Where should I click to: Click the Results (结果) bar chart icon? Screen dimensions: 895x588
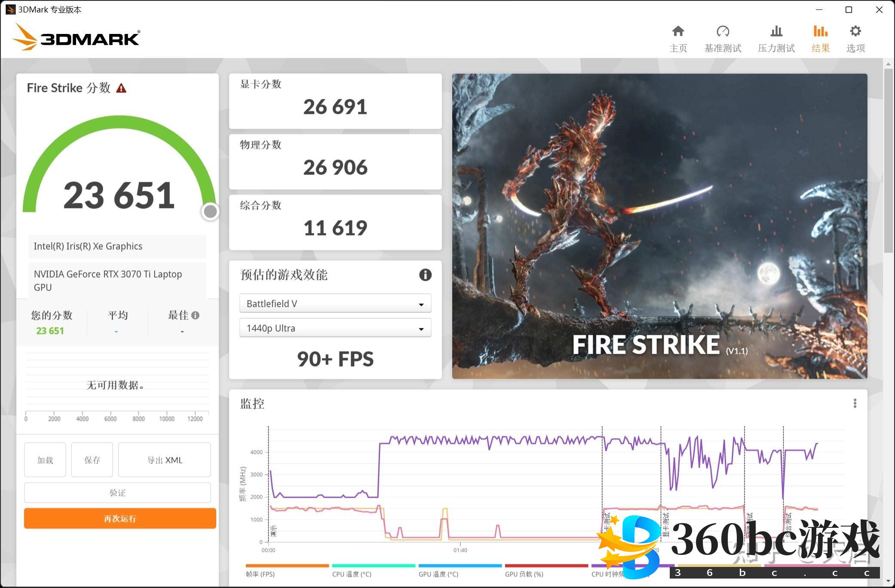pos(820,32)
